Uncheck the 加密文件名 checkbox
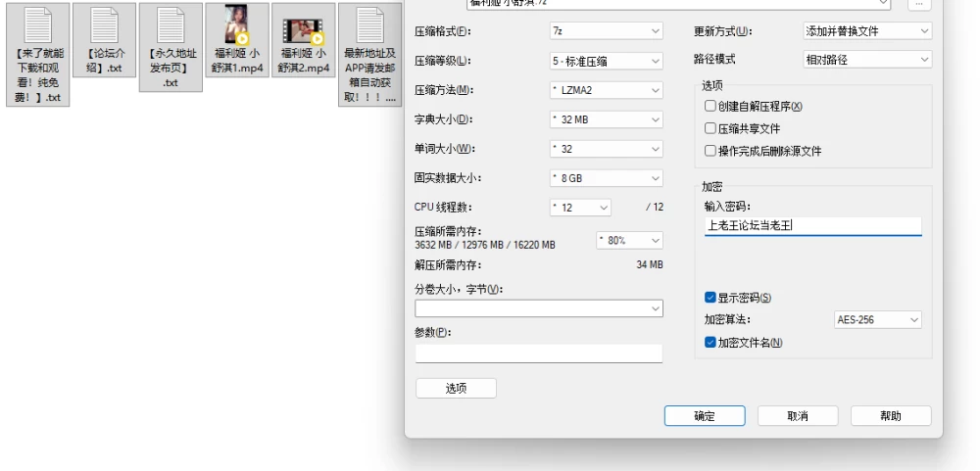This screenshot has height=471, width=980. (710, 343)
